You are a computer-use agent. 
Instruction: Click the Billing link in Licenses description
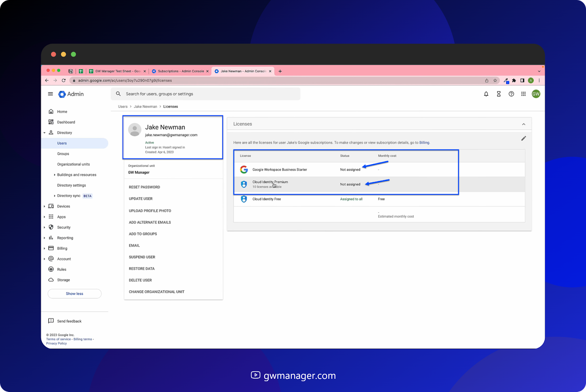point(424,143)
